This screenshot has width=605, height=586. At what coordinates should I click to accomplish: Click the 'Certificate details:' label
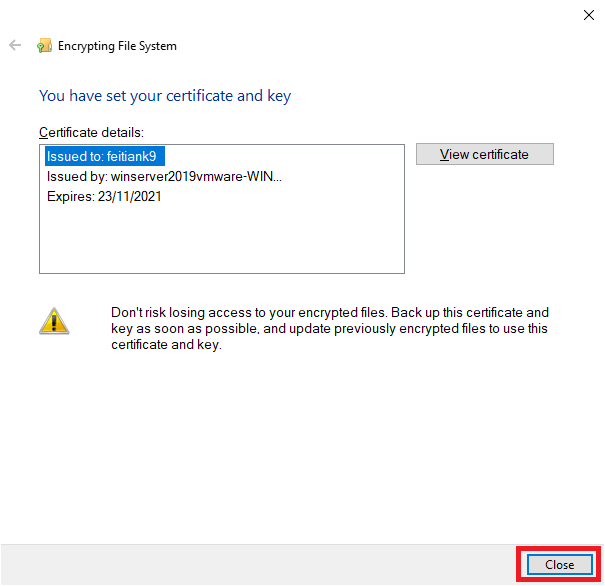91,132
